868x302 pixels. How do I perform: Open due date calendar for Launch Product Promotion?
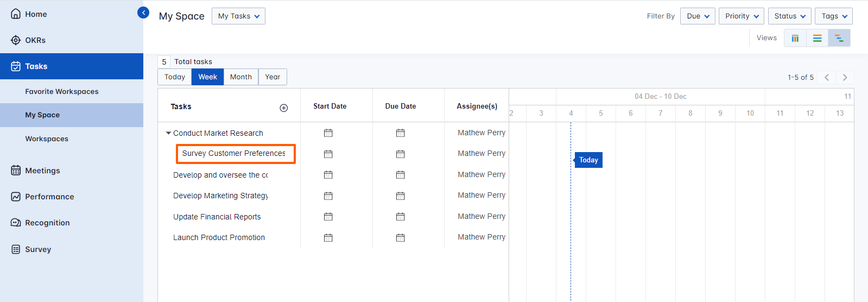401,238
